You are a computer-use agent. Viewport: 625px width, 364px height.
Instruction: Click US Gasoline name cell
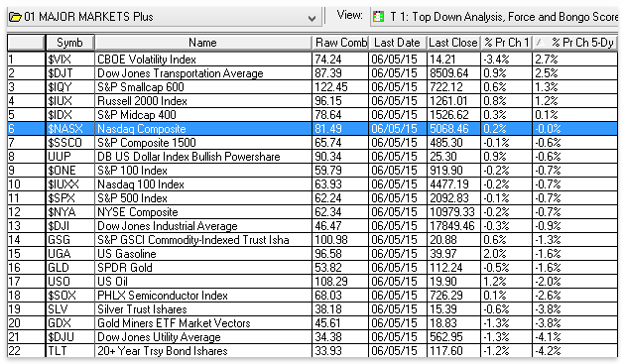coord(203,254)
